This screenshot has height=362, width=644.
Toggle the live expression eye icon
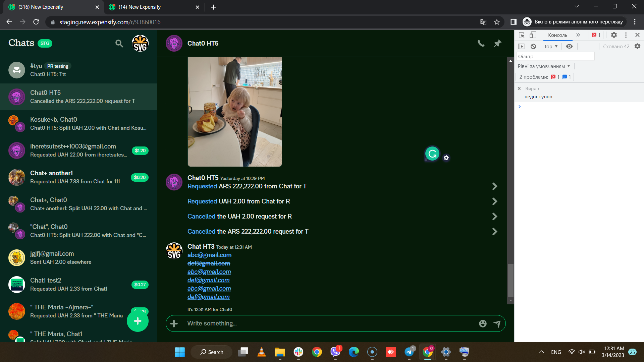[x=569, y=46]
